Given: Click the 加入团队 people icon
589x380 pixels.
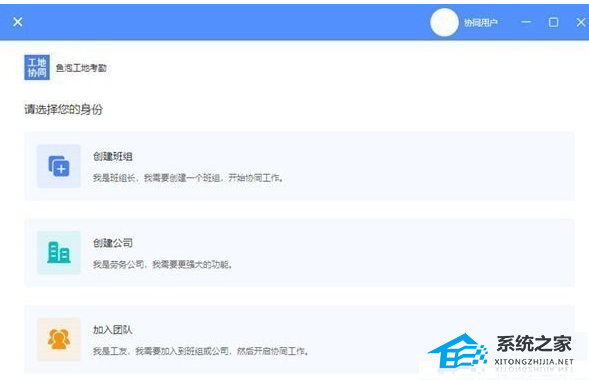Looking at the screenshot, I should point(59,339).
